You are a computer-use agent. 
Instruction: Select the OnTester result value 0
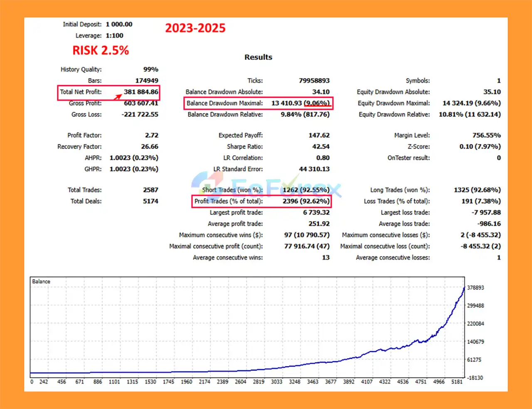click(x=499, y=158)
